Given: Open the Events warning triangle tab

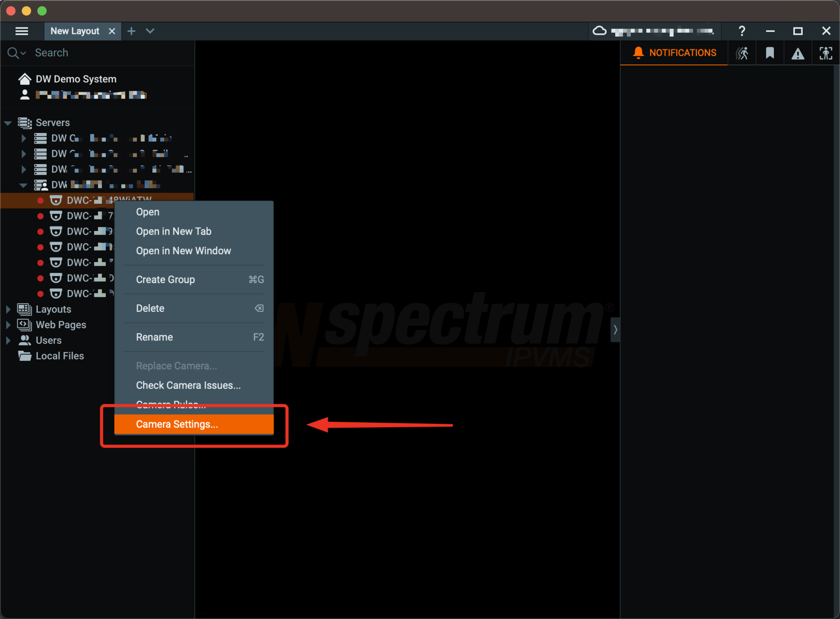Looking at the screenshot, I should point(798,53).
